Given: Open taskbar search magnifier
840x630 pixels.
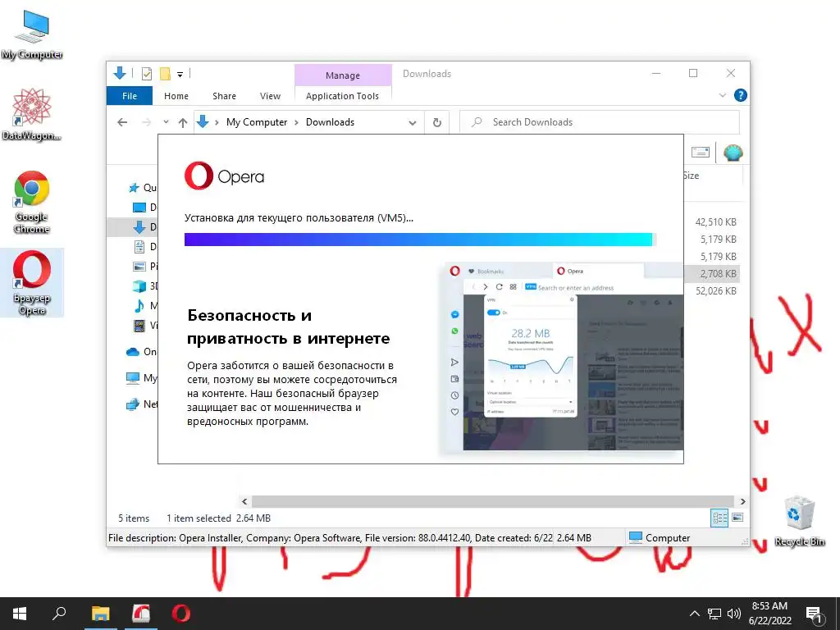Looking at the screenshot, I should (x=59, y=614).
